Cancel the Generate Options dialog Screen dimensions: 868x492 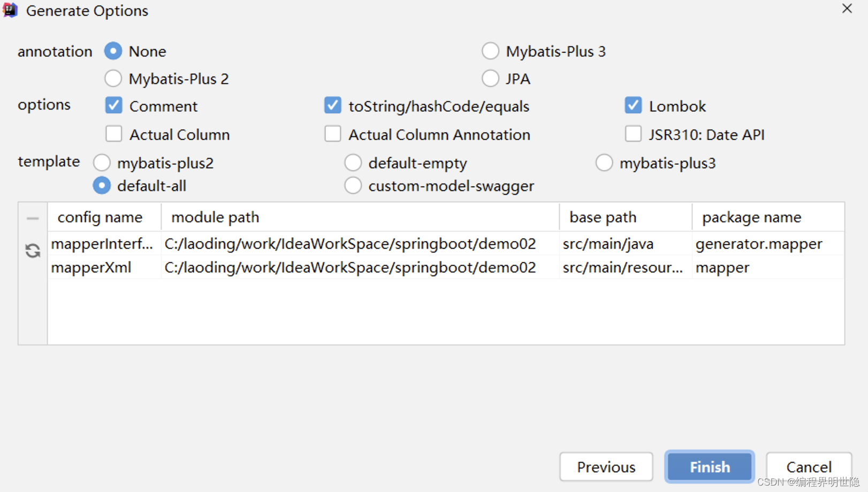click(809, 467)
